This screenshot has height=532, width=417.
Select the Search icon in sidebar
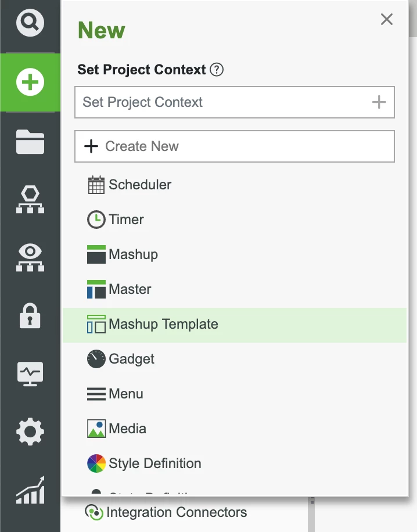(30, 23)
